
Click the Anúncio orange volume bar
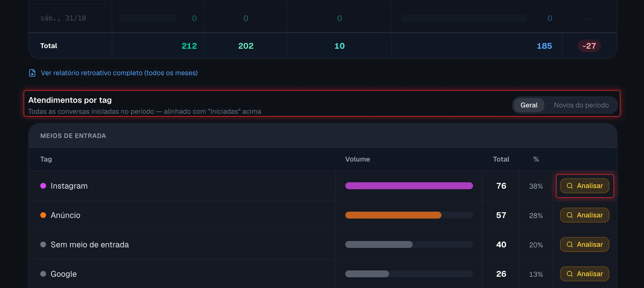pos(393,215)
